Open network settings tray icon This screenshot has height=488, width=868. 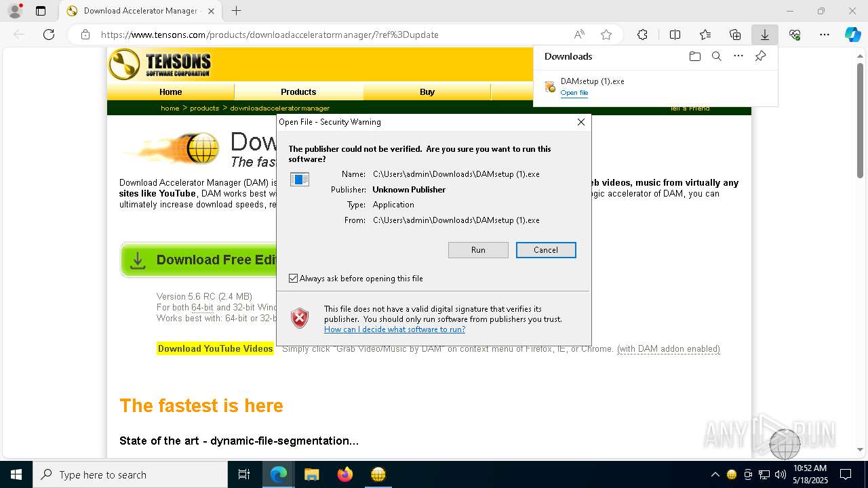(764, 474)
